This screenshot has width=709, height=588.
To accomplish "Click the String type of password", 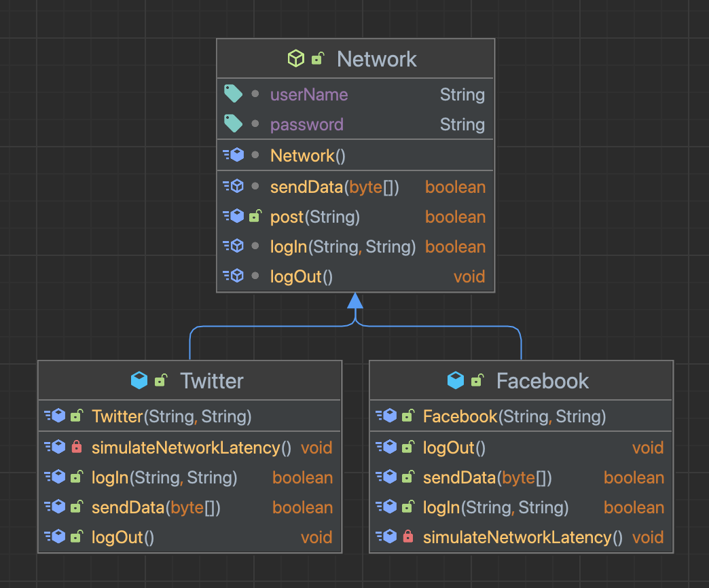I will (462, 125).
